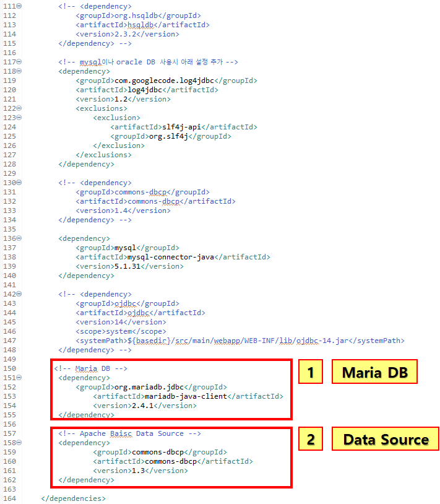Click ojdbc groupId on line 143
Viewport: 440px width, 504px height.
126,303
